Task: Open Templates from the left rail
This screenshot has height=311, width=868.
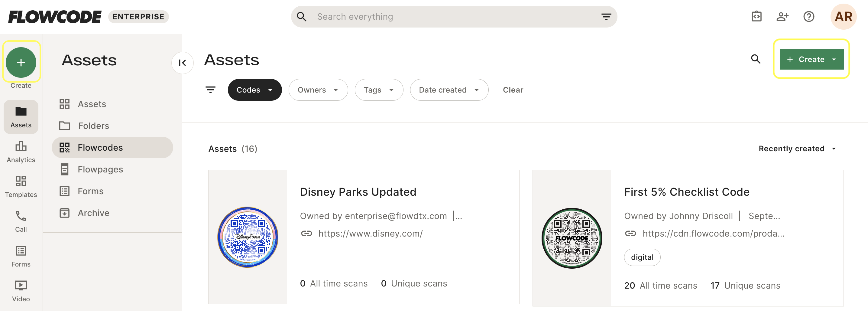Action: (x=21, y=187)
